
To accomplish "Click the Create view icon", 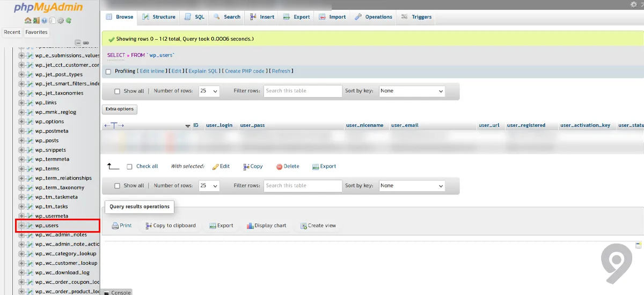I will coord(304,226).
